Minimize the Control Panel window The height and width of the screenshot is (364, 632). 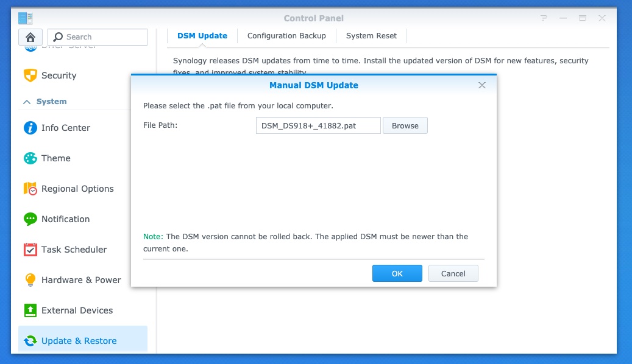563,18
